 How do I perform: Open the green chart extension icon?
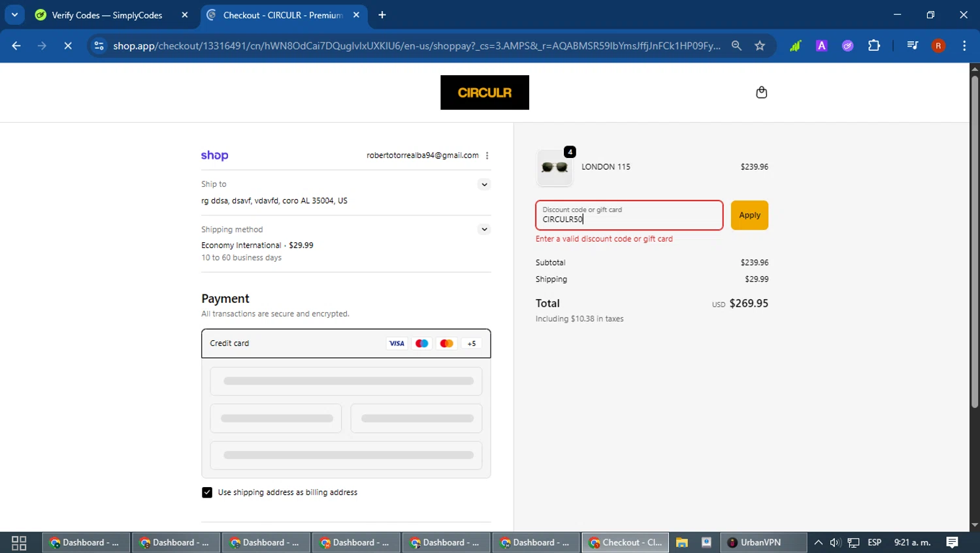[795, 46]
